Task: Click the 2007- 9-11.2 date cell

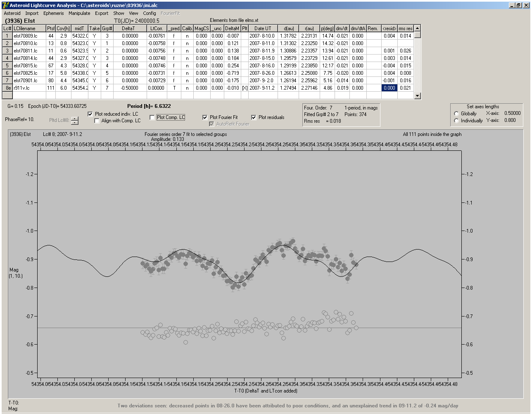Action: pyautogui.click(x=263, y=88)
